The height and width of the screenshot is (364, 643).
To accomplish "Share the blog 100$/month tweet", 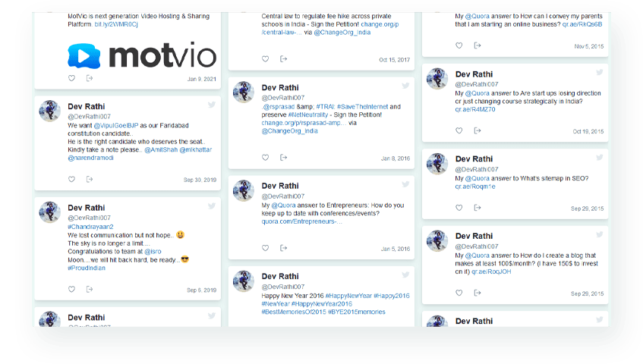I will click(x=477, y=293).
